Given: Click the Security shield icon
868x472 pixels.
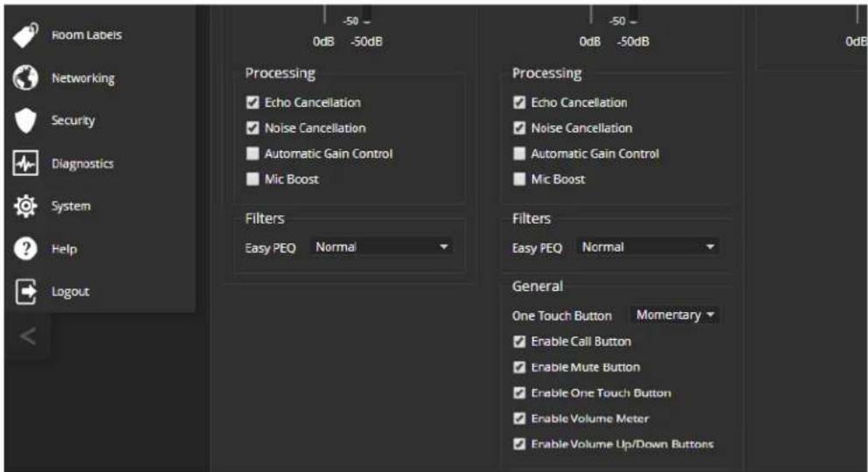Looking at the screenshot, I should point(25,121).
